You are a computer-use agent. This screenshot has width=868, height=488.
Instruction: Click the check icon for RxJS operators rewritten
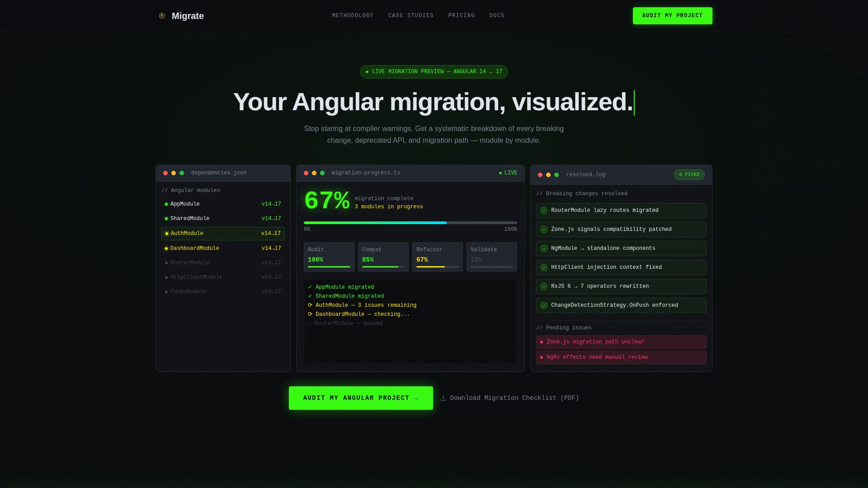544,286
